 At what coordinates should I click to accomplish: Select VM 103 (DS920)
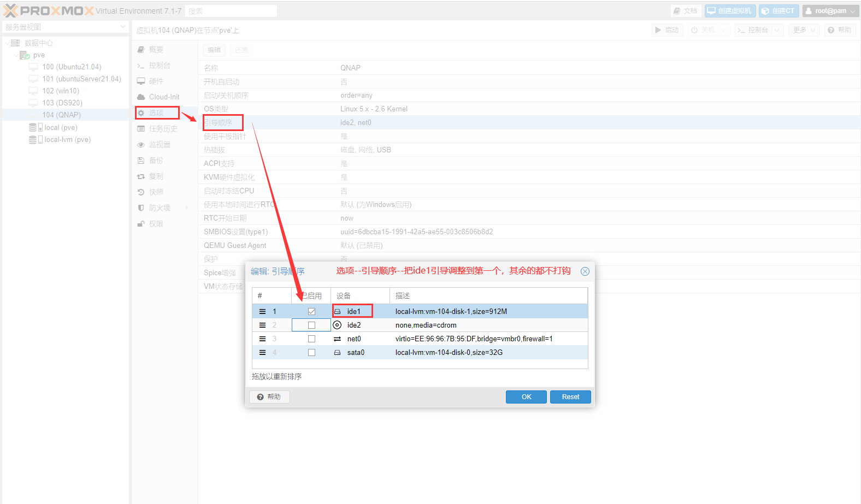[x=62, y=103]
